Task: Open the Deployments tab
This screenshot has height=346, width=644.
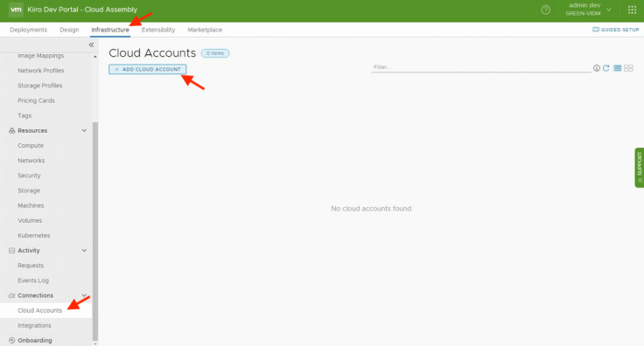Action: click(28, 30)
